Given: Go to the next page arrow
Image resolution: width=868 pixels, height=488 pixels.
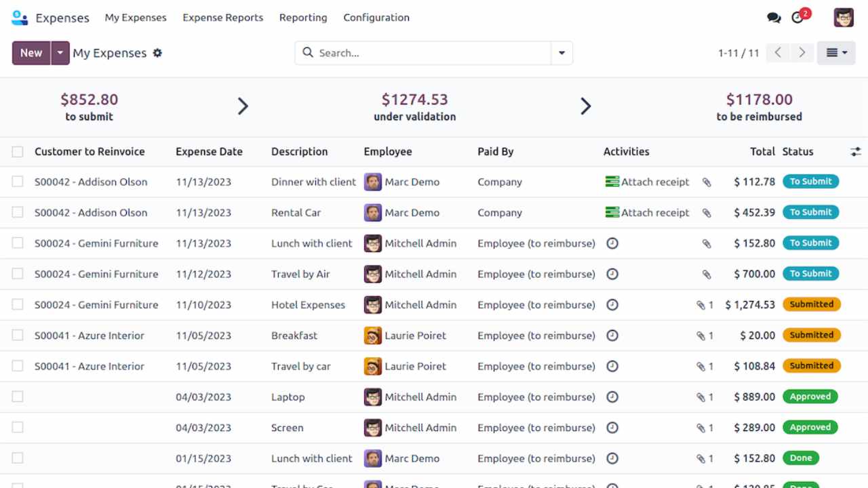Looking at the screenshot, I should pyautogui.click(x=802, y=53).
